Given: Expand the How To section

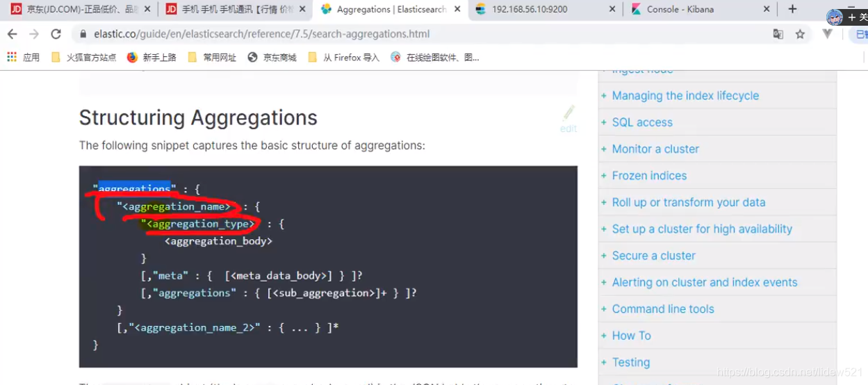Looking at the screenshot, I should tap(604, 336).
